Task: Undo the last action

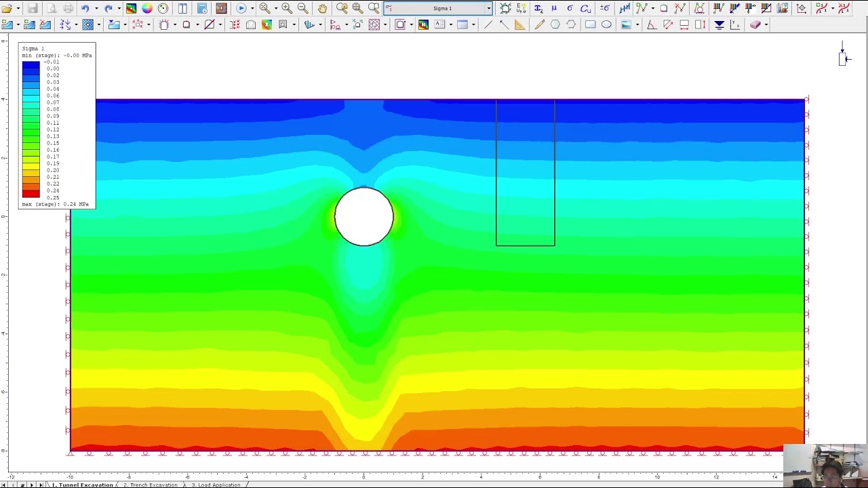Action: (x=85, y=8)
